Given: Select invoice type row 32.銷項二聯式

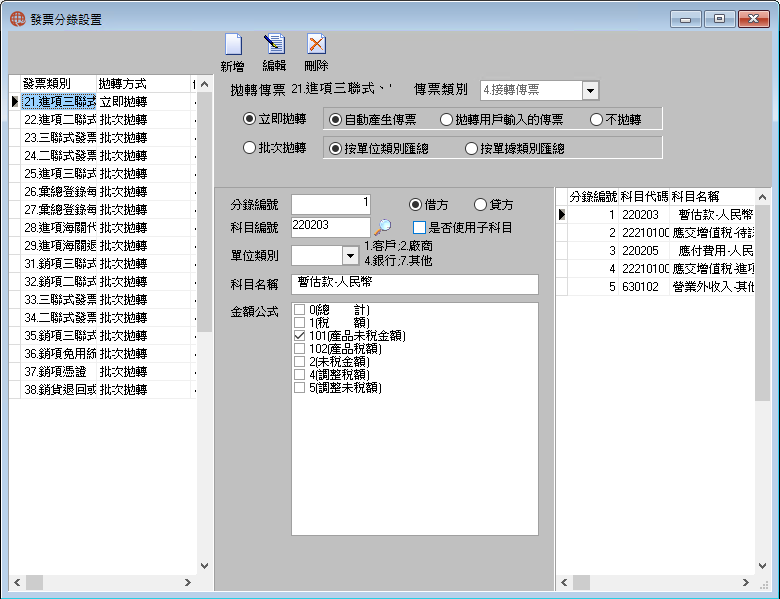Looking at the screenshot, I should (102, 281).
